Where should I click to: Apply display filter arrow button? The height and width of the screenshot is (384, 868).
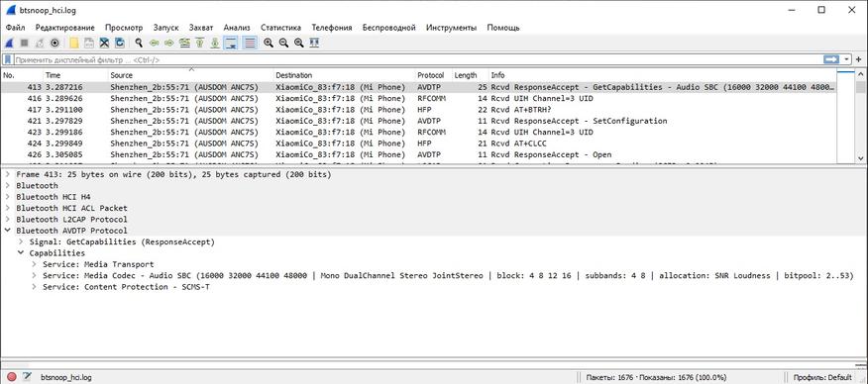[831, 59]
